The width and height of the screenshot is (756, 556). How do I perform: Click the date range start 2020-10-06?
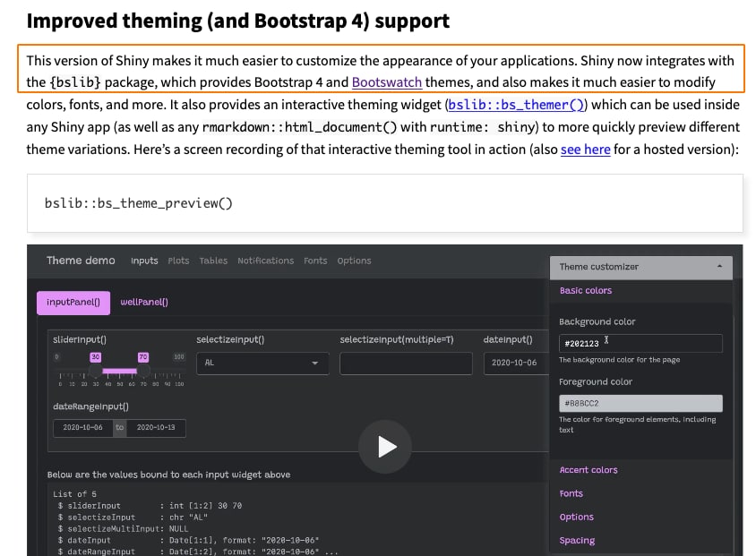coord(83,428)
